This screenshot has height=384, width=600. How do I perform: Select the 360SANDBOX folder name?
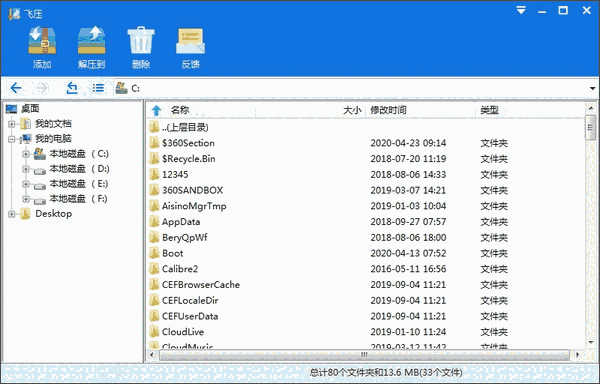[x=192, y=190]
